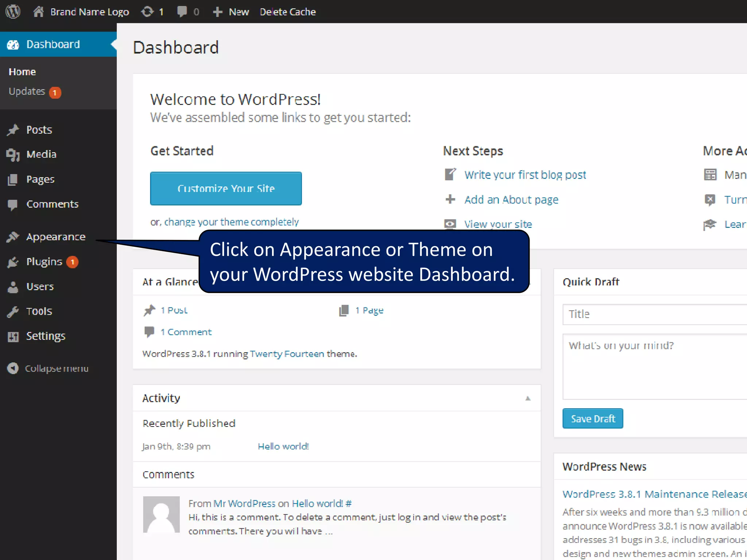Click the 1 Page link
The image size is (747, 560).
point(369,311)
